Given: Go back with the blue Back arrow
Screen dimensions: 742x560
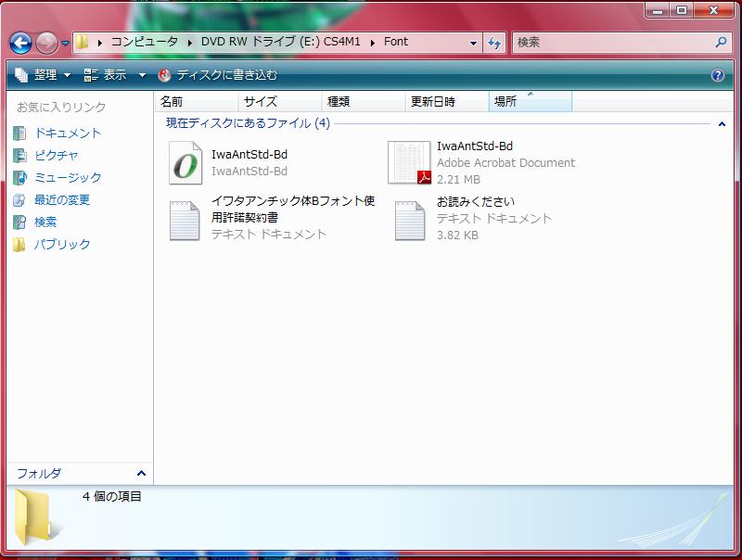Looking at the screenshot, I should [20, 43].
